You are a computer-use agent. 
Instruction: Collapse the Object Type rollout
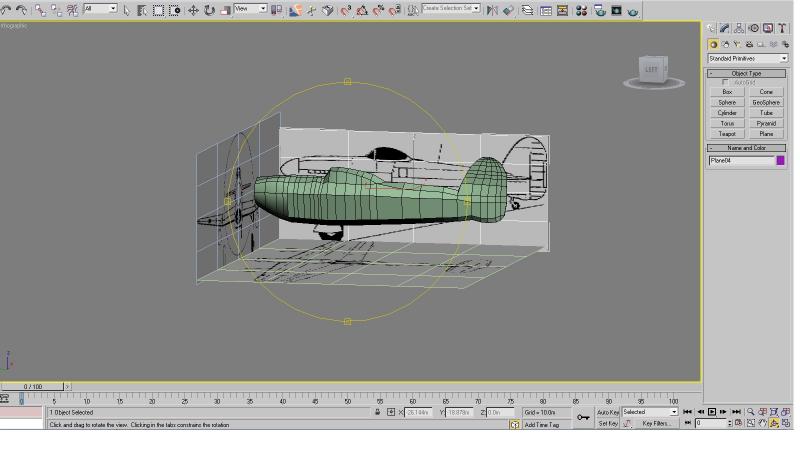click(746, 73)
